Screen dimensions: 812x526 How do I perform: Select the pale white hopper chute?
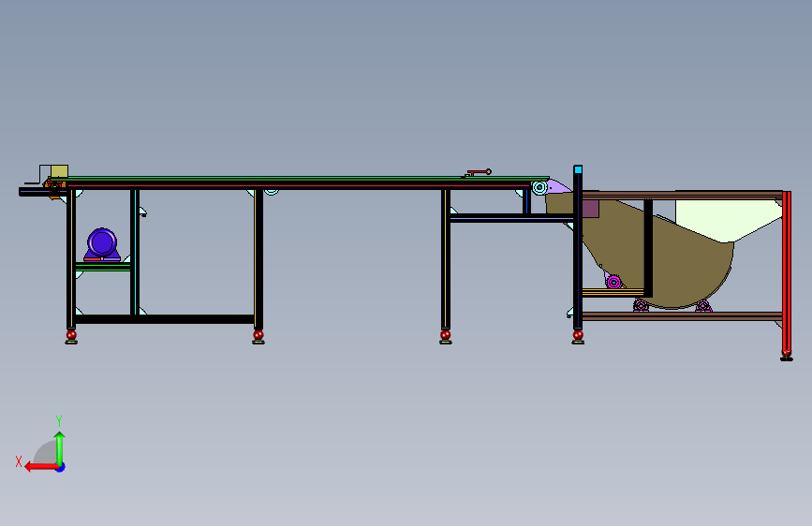click(x=728, y=220)
